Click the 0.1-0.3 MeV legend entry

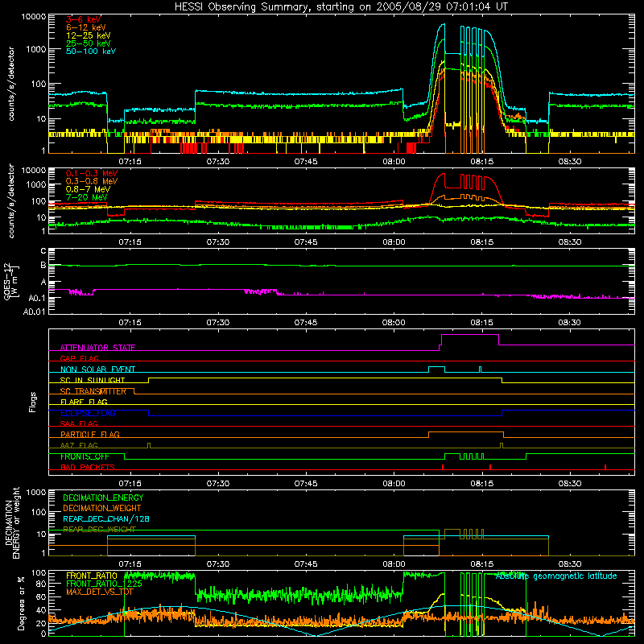pos(92,174)
